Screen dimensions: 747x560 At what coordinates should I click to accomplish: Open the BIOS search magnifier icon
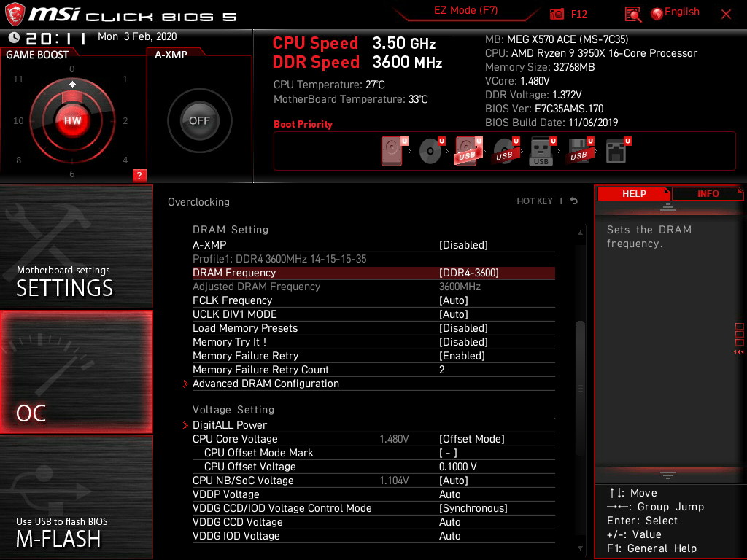632,15
